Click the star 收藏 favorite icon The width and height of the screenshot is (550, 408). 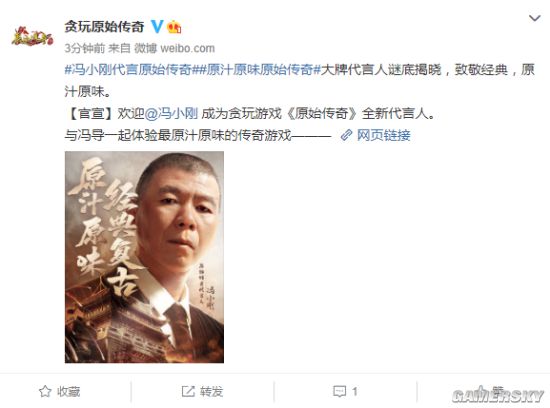tap(45, 391)
